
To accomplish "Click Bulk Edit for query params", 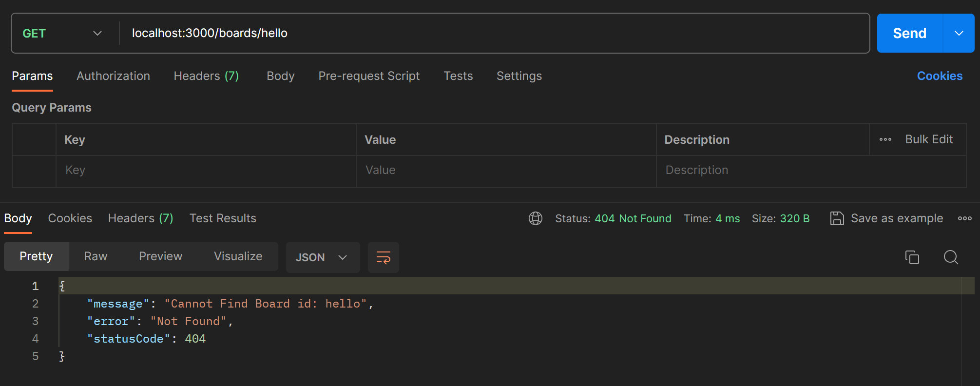I will tap(928, 139).
